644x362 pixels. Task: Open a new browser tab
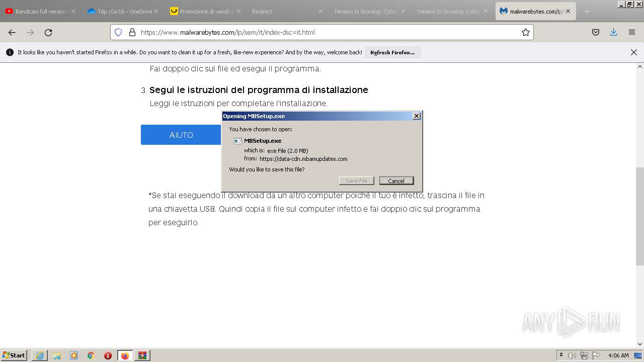click(x=587, y=11)
